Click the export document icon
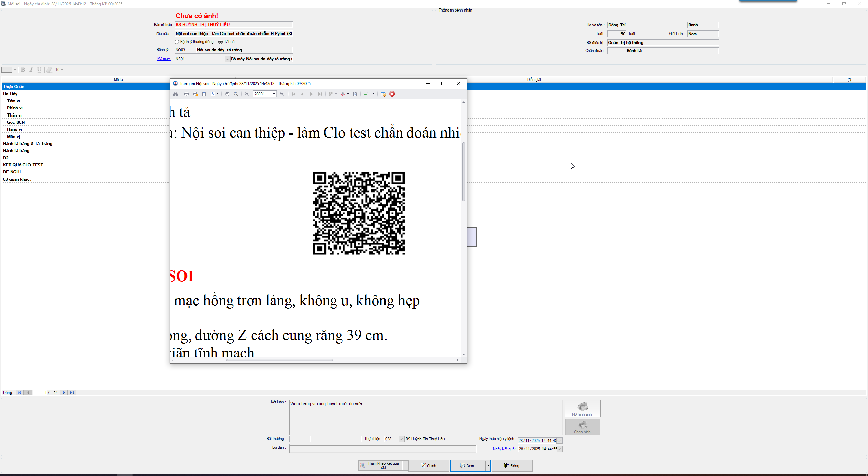The image size is (868, 476). pyautogui.click(x=366, y=94)
